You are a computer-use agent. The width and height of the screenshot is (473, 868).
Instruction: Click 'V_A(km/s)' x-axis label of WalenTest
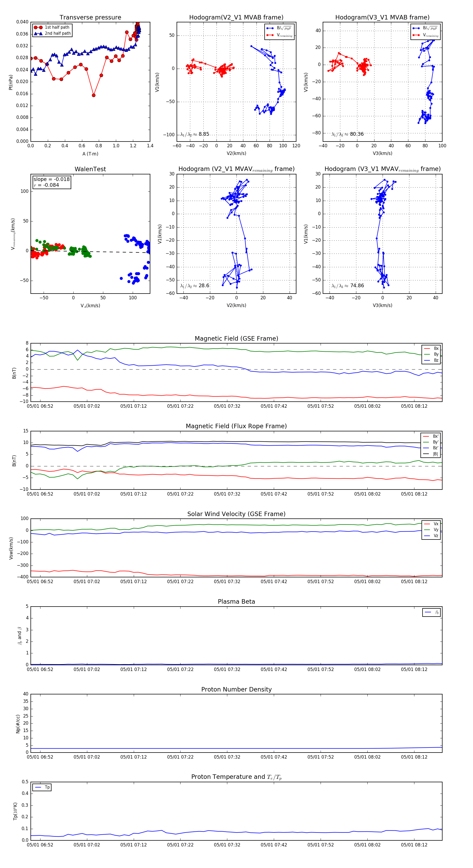pos(90,306)
